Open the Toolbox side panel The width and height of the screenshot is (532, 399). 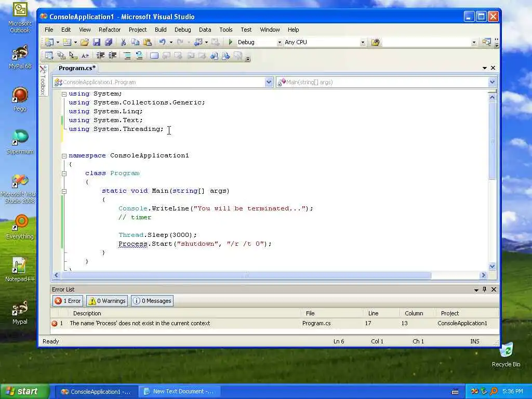43,81
